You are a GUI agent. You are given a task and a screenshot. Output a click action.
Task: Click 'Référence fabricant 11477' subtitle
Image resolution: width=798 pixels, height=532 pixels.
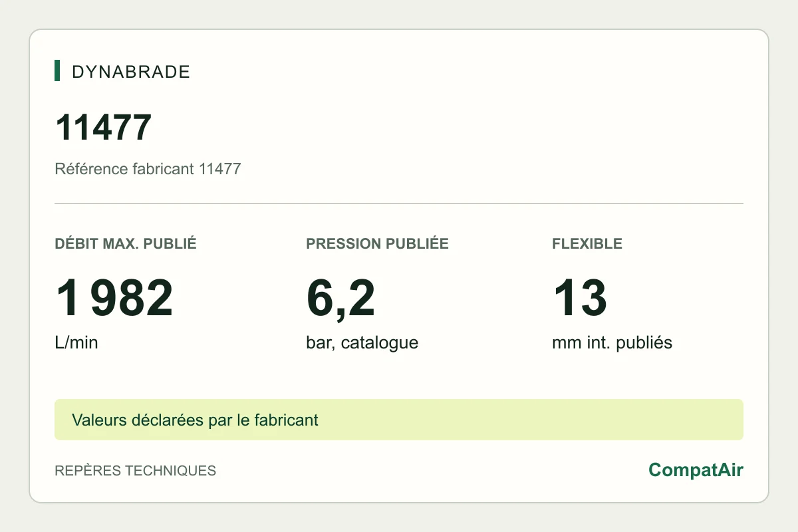[148, 169]
